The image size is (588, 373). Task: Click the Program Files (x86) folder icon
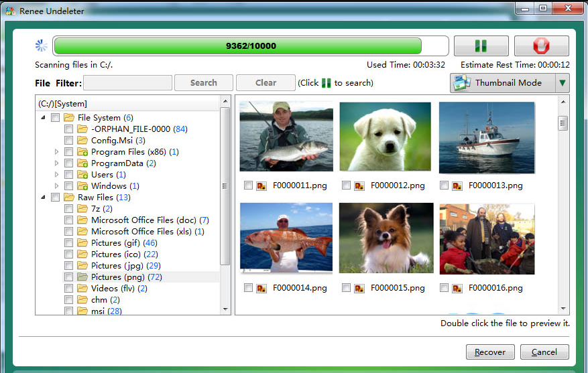(x=82, y=152)
